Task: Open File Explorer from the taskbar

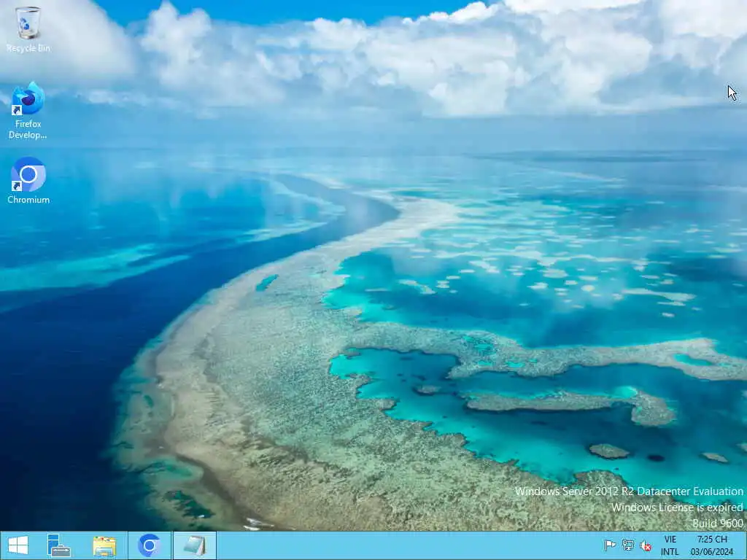Action: point(104,545)
